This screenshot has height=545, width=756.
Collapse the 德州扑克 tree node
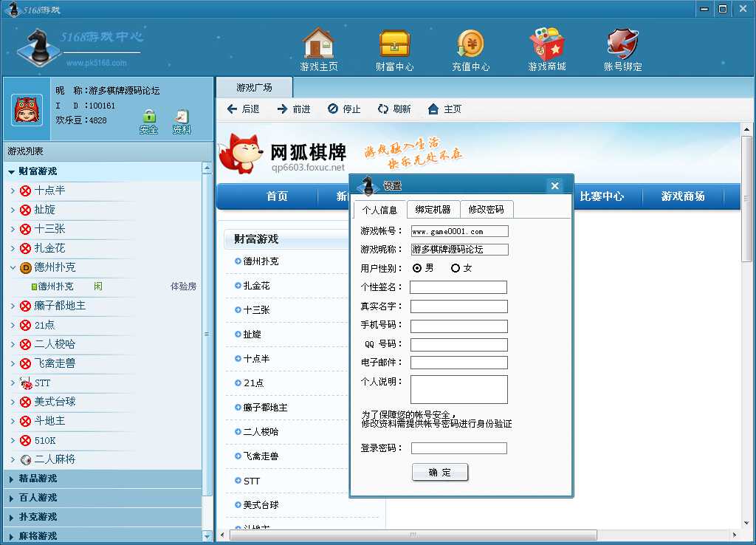(13, 267)
